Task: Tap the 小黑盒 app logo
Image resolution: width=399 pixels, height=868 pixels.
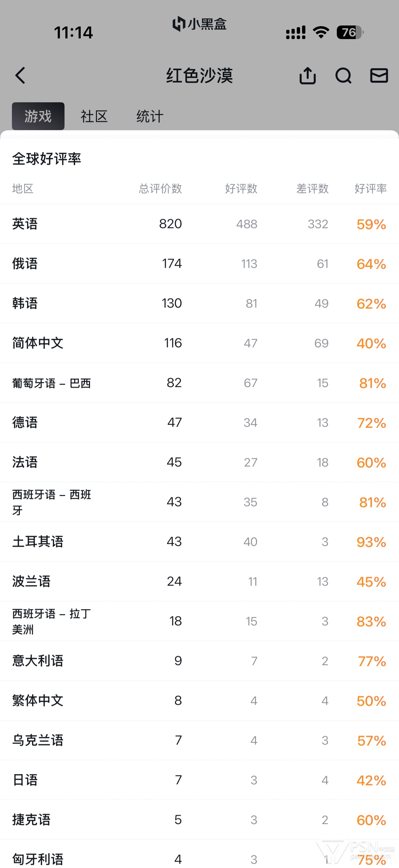Action: 199,24
